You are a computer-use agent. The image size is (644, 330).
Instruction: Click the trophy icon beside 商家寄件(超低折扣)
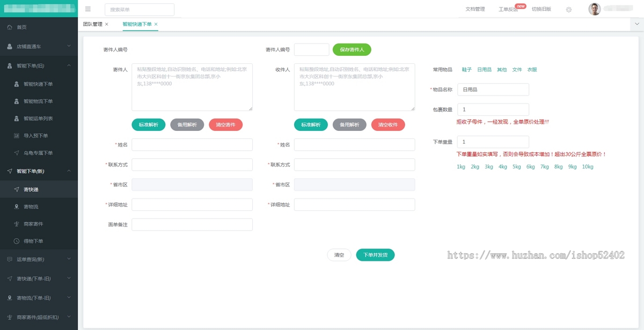[x=10, y=317]
